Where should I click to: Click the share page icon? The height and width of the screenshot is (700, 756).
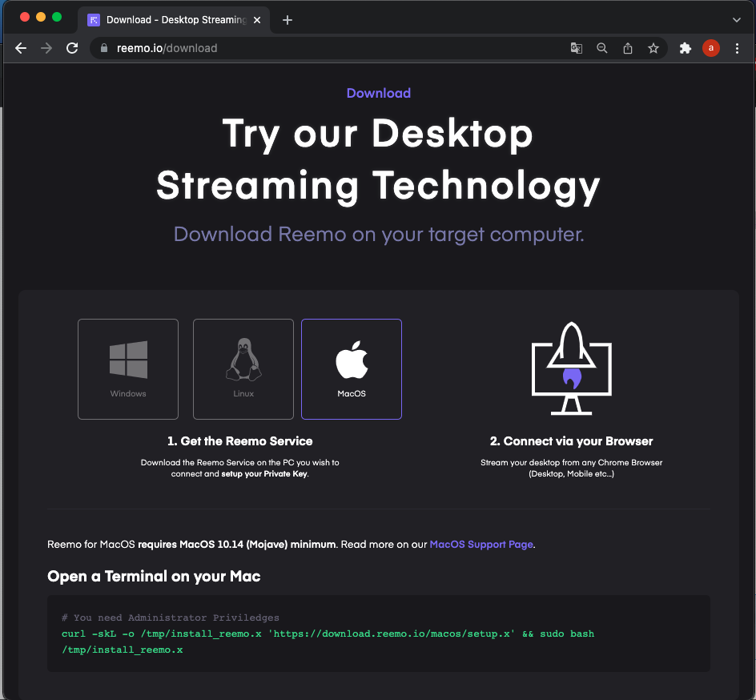[x=628, y=48]
